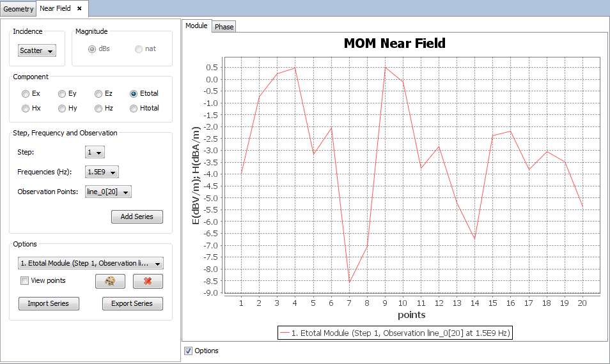Enable the View points checkbox
Viewport: 610px width, 364px height.
(25, 280)
